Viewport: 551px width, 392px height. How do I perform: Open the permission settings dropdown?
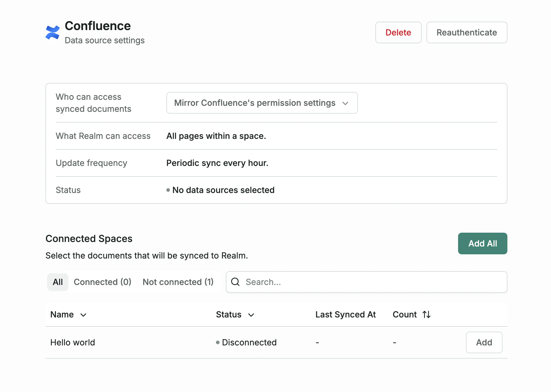click(x=262, y=103)
